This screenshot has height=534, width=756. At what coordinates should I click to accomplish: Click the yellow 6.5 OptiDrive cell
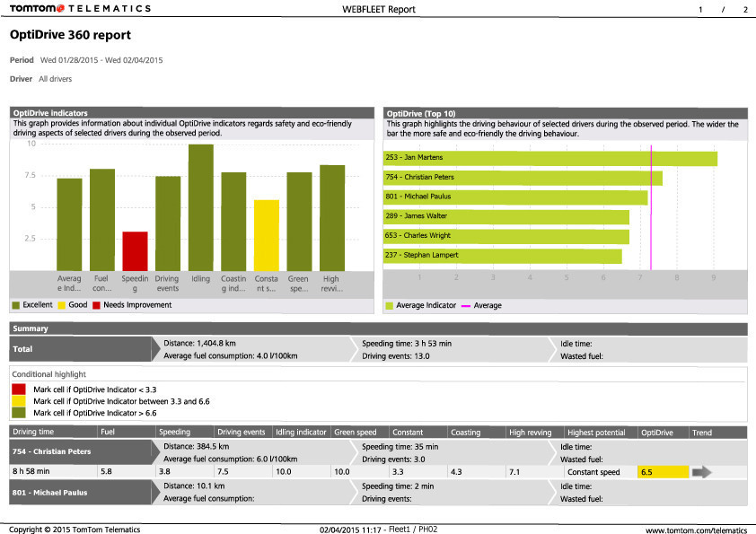click(663, 471)
